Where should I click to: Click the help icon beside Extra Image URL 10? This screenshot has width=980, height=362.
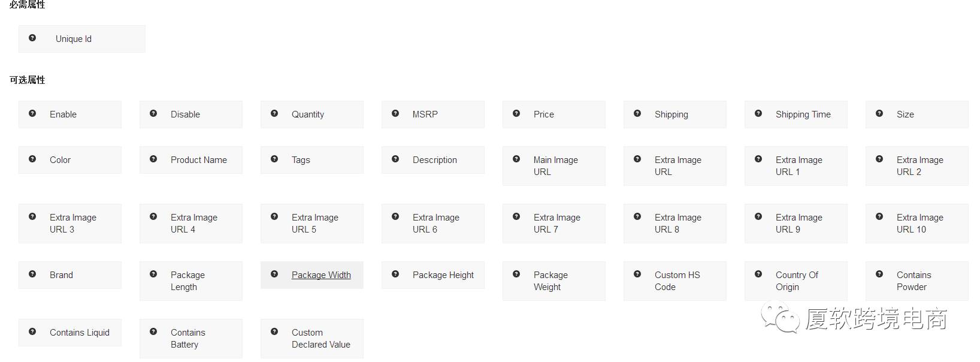pos(879,216)
